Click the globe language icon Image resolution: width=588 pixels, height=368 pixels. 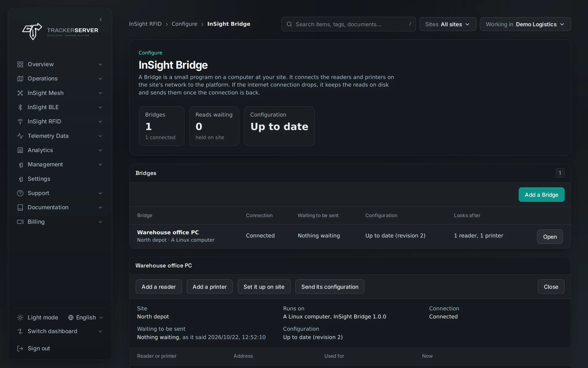point(71,317)
